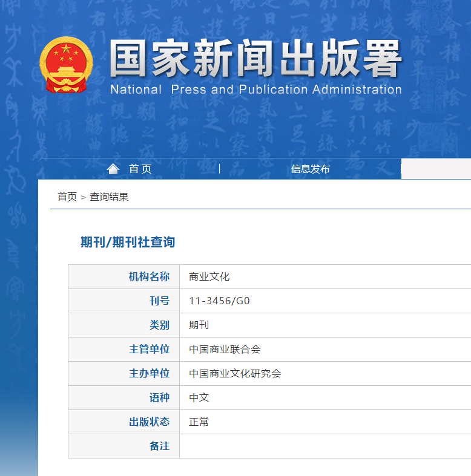Click the 机构名称 row label
The image size is (471, 476).
(x=149, y=276)
